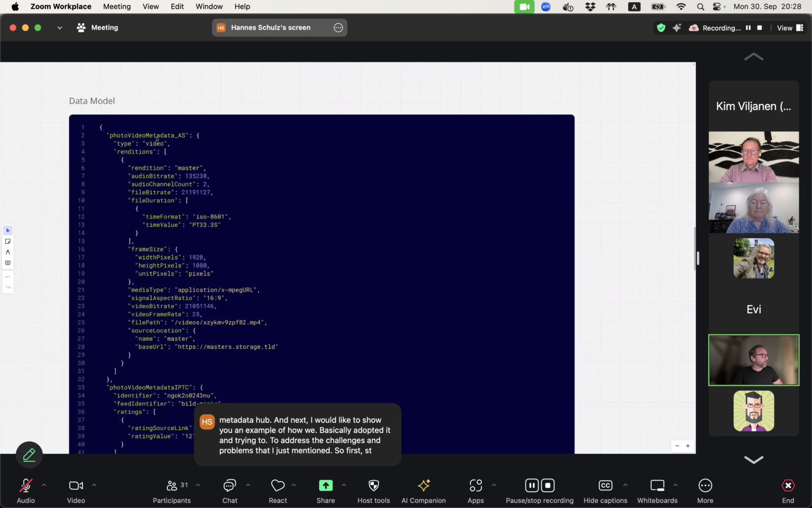The height and width of the screenshot is (508, 812).
Task: Open the Participants dropdown arrow
Action: [198, 484]
